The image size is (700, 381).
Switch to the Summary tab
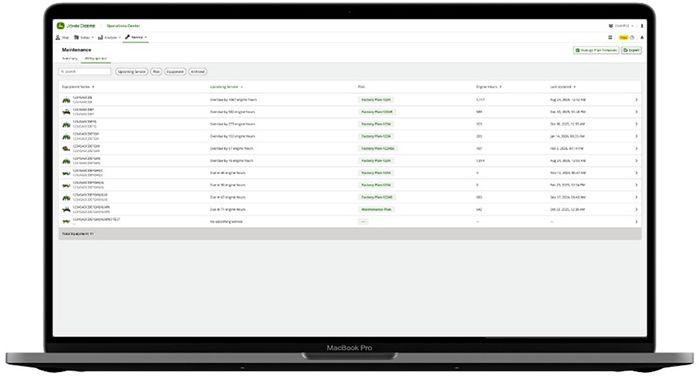(70, 59)
